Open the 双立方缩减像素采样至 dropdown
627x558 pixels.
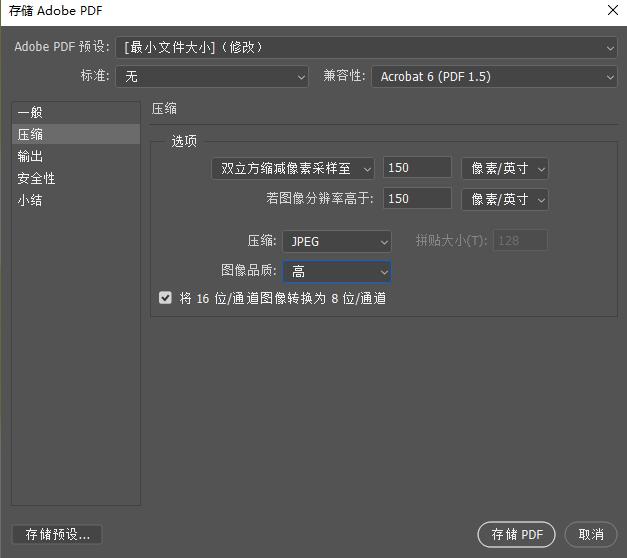293,169
